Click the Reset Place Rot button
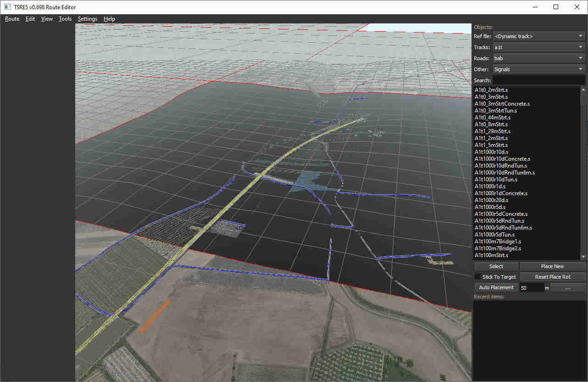 552,277
